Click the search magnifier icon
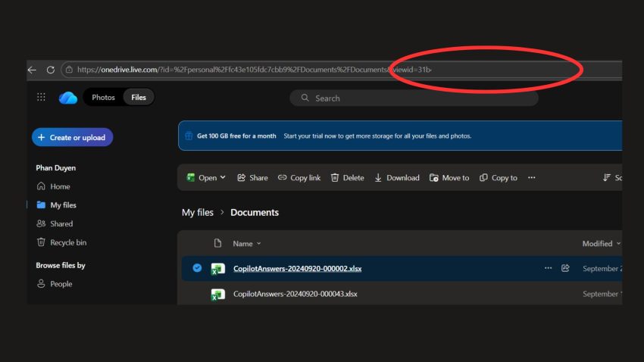 [x=305, y=98]
